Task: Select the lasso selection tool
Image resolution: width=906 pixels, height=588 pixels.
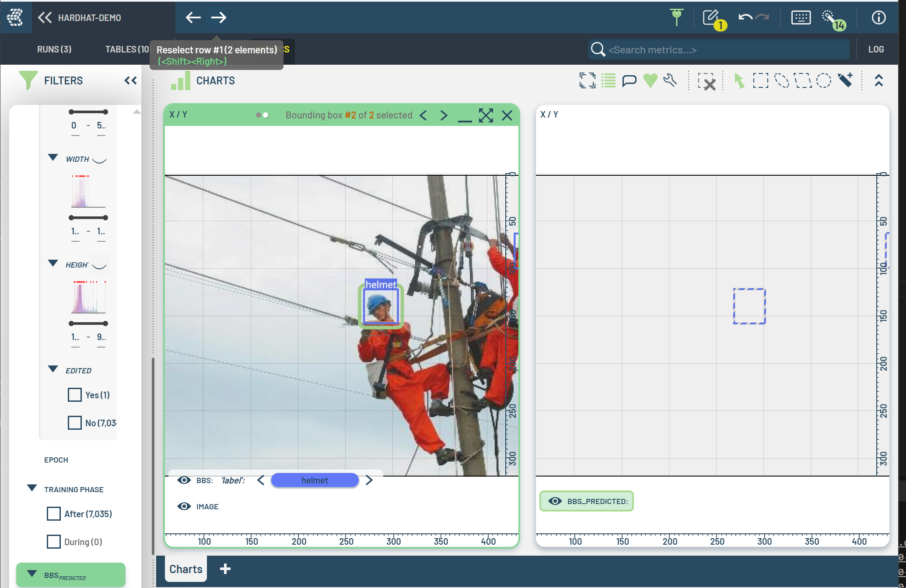Action: point(782,80)
